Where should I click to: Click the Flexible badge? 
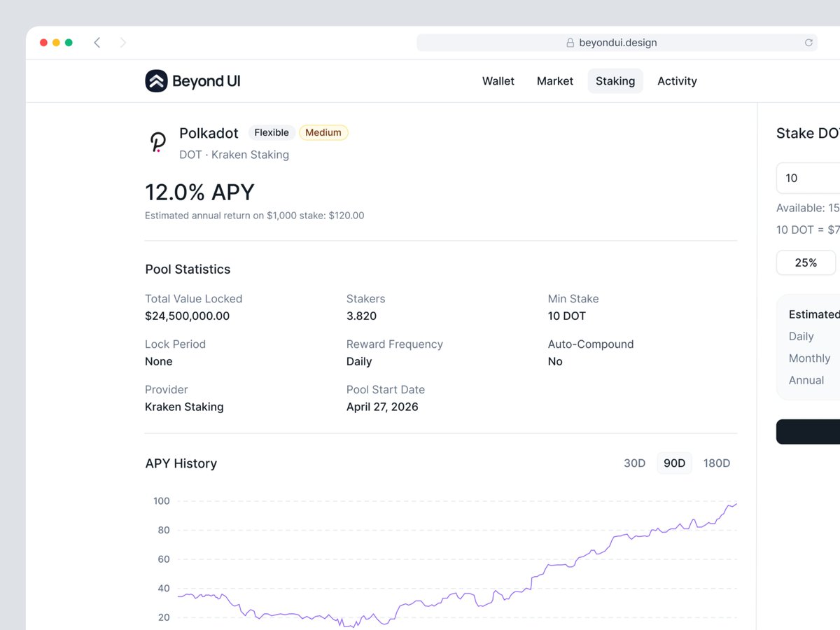(x=272, y=132)
